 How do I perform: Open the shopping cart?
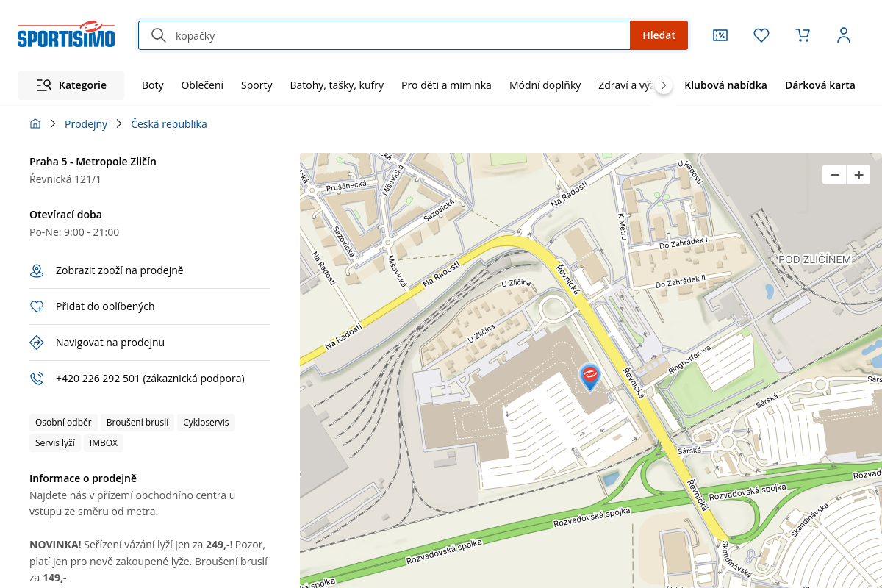(803, 35)
